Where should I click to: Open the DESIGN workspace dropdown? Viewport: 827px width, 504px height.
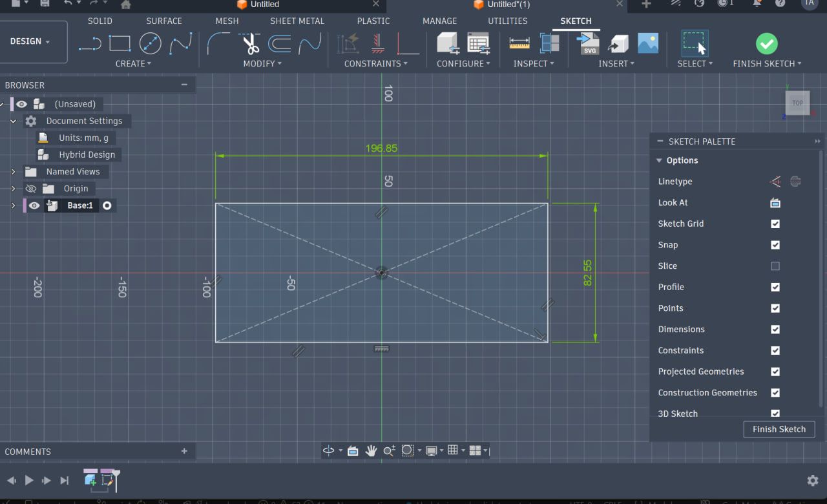tap(30, 41)
